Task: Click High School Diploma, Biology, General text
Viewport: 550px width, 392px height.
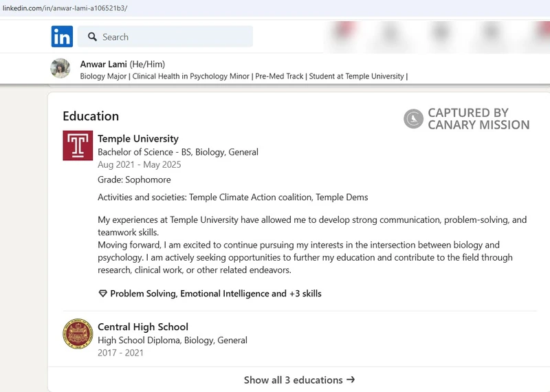Action: [x=173, y=340]
